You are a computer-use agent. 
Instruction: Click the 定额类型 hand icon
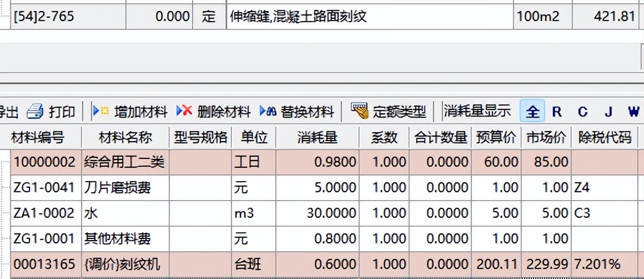[x=360, y=111]
